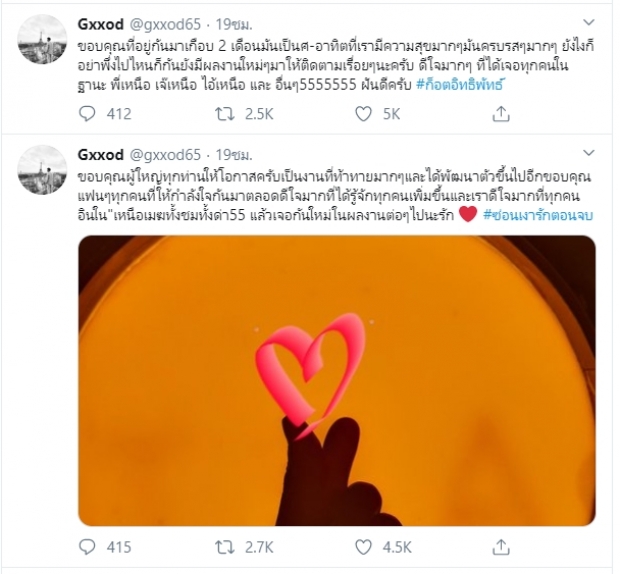
Task: Open the second tweet's 19ชม. timestamp
Action: (x=234, y=155)
